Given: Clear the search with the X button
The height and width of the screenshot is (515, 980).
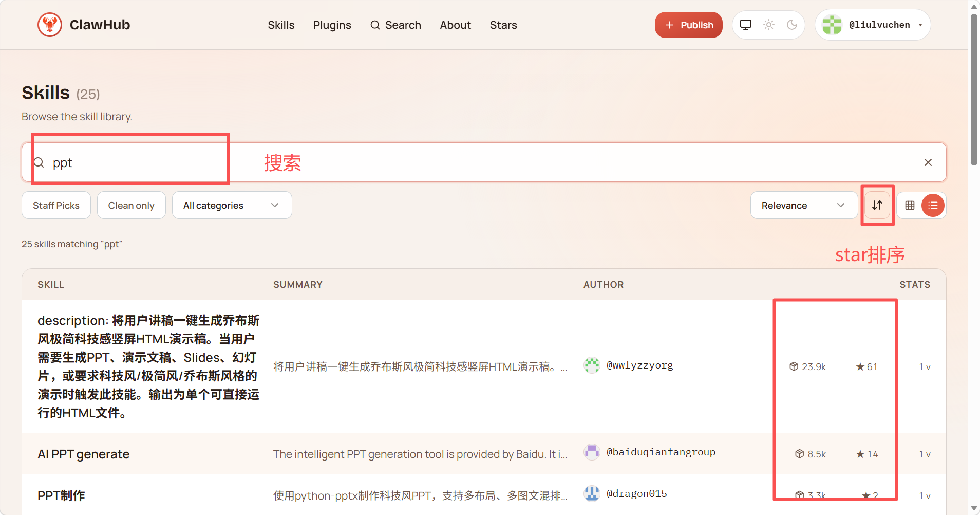Looking at the screenshot, I should coord(928,162).
